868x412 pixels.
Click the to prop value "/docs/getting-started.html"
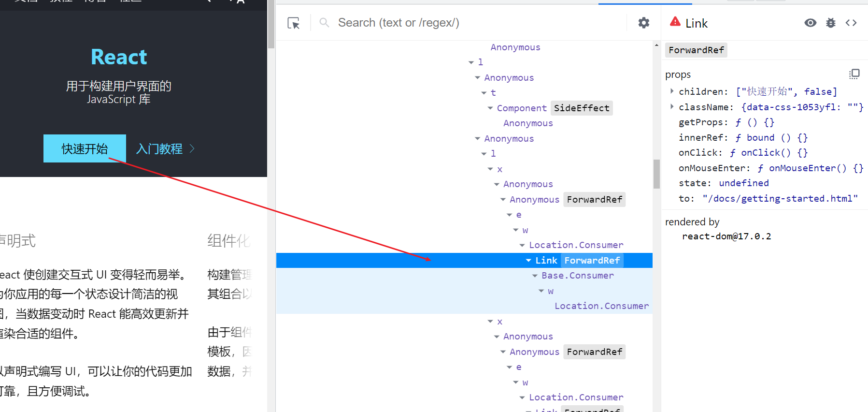click(780, 198)
